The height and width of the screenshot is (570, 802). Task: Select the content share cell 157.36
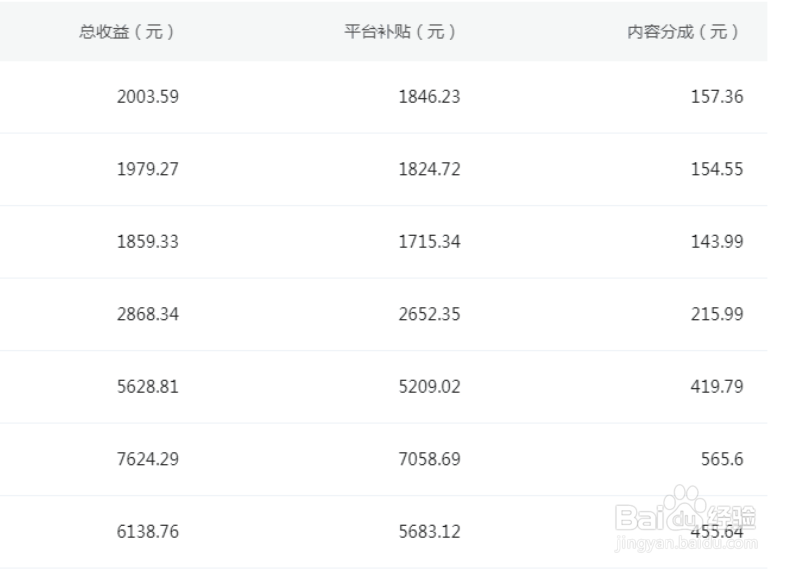tap(717, 97)
